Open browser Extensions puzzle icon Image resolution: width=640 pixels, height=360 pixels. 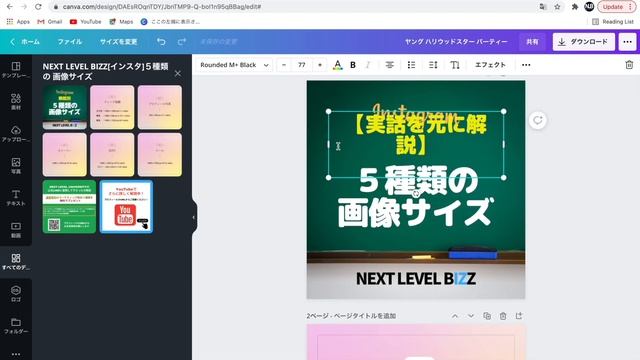pyautogui.click(x=575, y=7)
